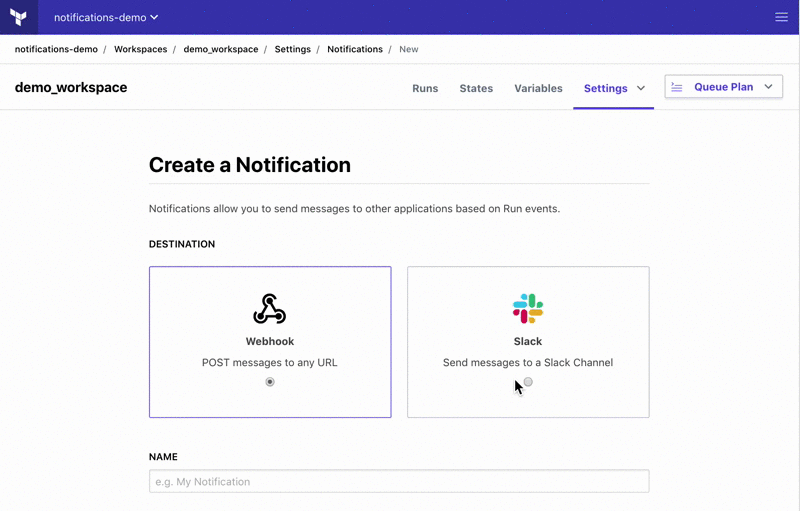Select the Webhook radio button
This screenshot has width=800, height=511.
tap(270, 382)
